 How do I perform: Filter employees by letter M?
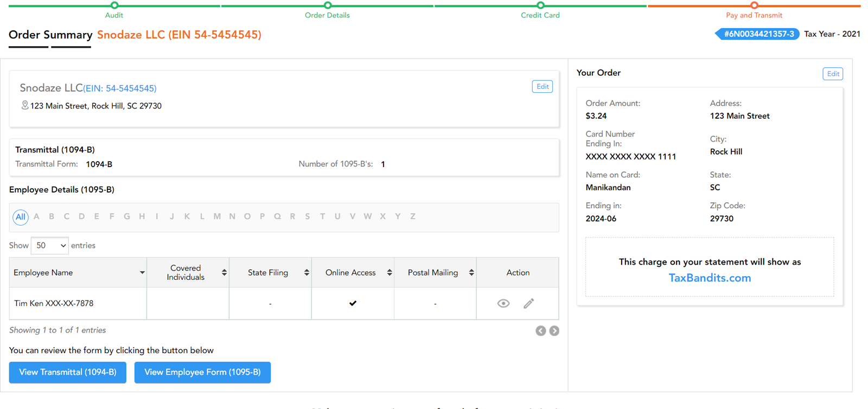217,216
